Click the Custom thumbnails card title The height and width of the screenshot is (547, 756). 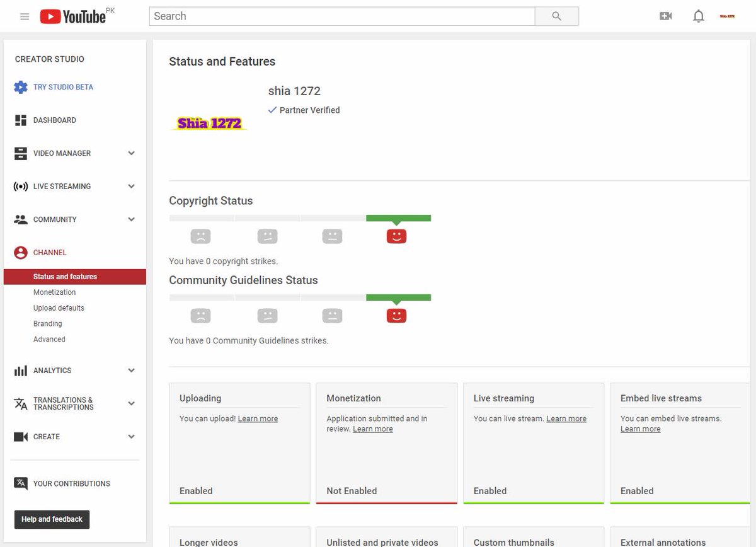[x=514, y=542]
